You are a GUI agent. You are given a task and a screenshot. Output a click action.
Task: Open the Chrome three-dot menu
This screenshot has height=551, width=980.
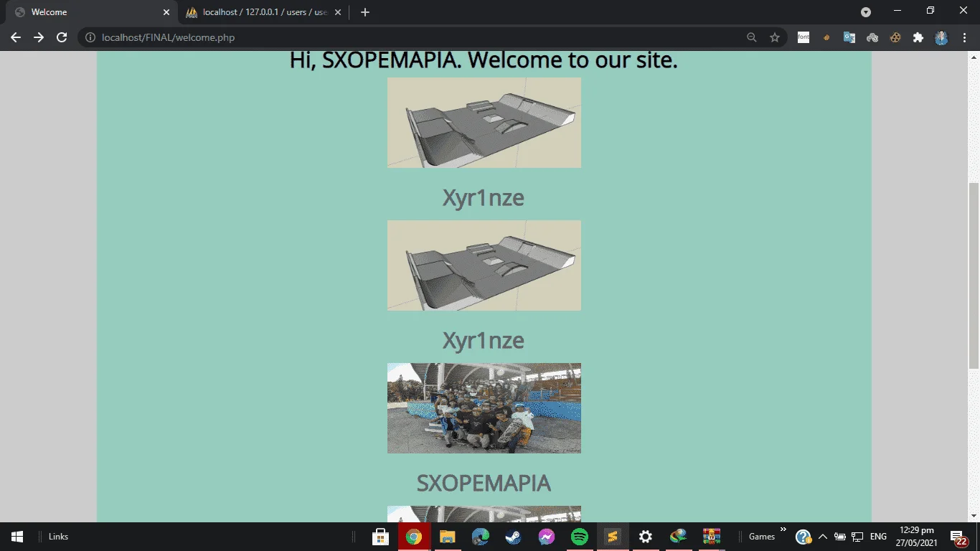click(963, 37)
